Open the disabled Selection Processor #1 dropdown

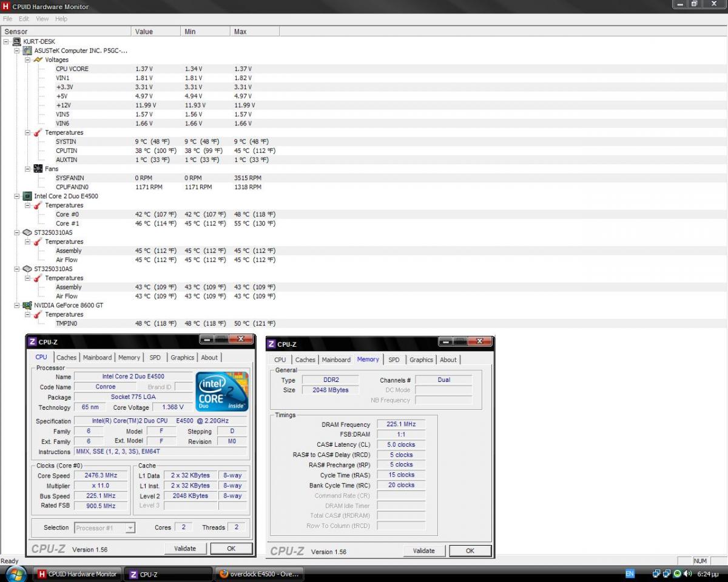(104, 528)
